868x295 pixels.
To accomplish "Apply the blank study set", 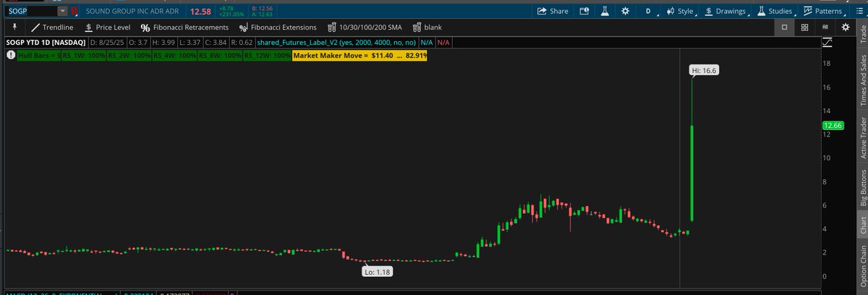I will tap(427, 27).
